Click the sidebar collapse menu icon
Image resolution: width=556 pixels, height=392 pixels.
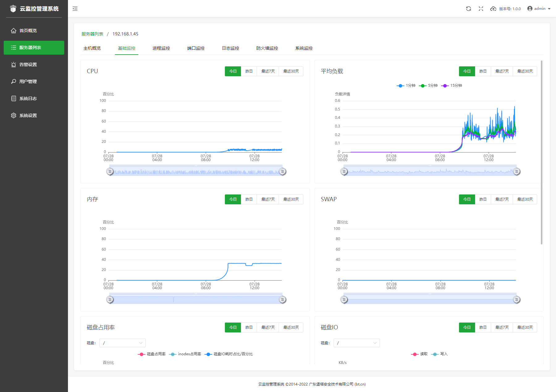[75, 9]
